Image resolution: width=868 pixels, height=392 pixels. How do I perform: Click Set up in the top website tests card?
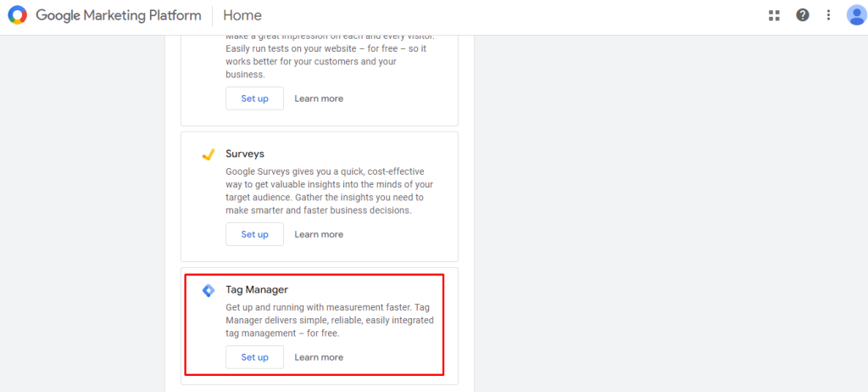point(254,98)
